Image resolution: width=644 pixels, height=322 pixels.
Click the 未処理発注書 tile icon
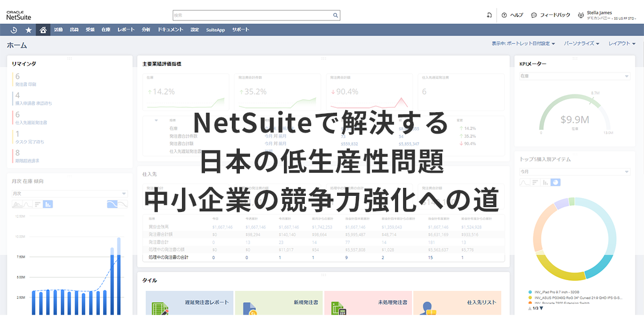339,309
